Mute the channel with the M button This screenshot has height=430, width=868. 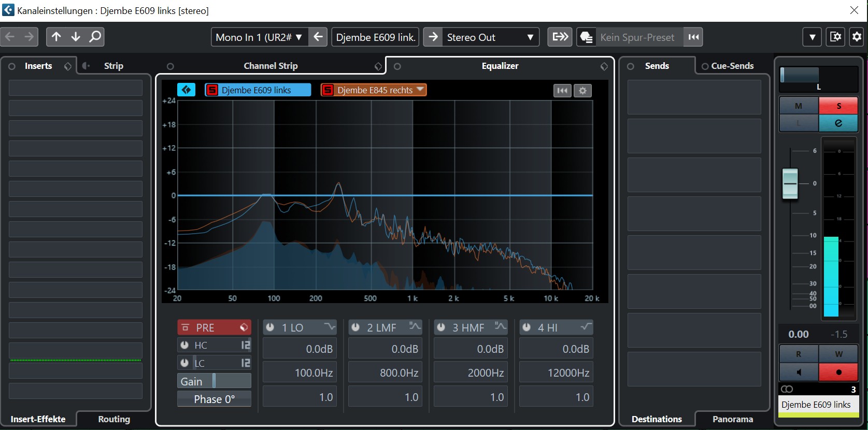(799, 106)
